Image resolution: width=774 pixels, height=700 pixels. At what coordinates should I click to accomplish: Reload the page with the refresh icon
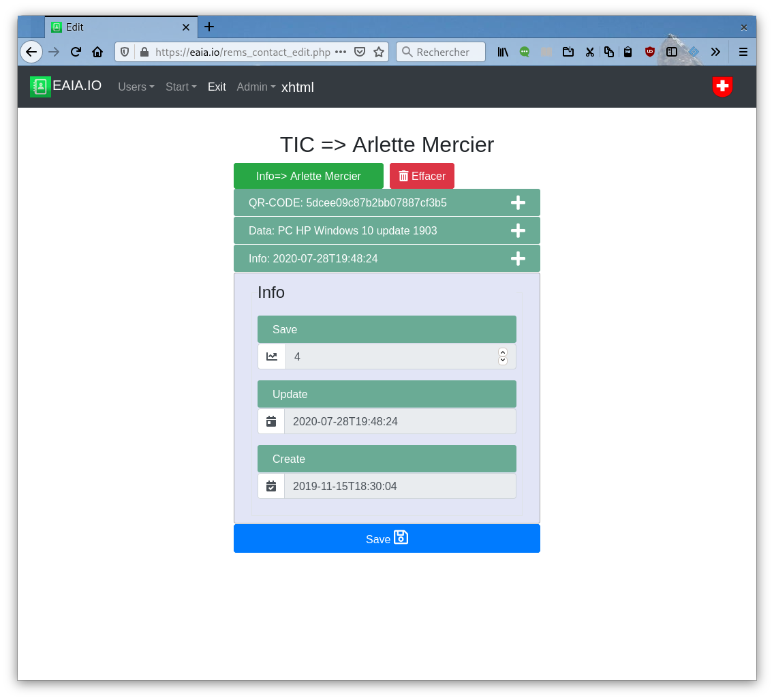76,52
